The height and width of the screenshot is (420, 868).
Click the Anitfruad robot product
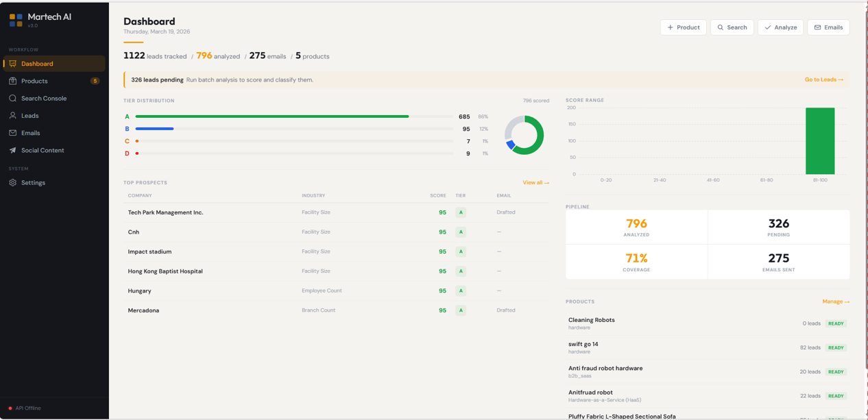(708, 396)
